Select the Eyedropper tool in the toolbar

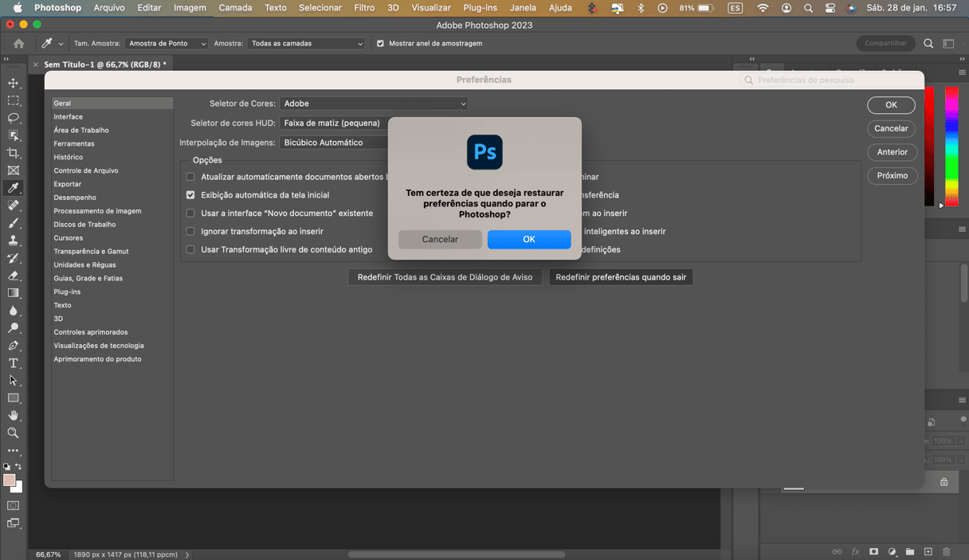tap(14, 188)
